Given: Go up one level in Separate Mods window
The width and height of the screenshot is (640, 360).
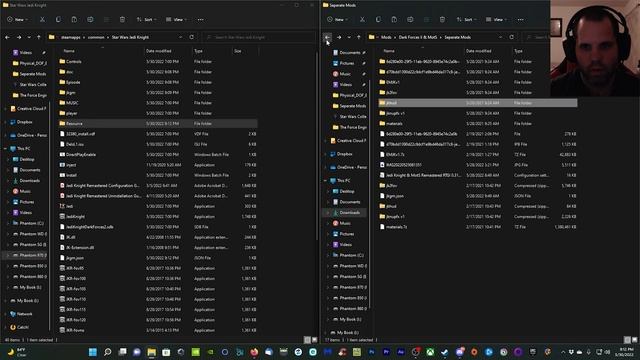Looking at the screenshot, I should pyautogui.click(x=359, y=37).
